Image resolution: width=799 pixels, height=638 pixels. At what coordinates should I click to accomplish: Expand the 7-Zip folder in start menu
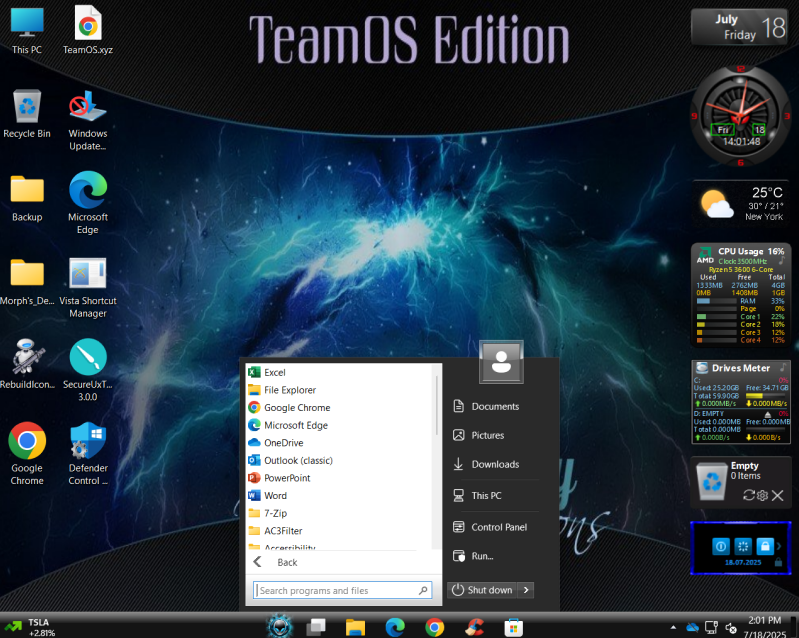(x=339, y=513)
